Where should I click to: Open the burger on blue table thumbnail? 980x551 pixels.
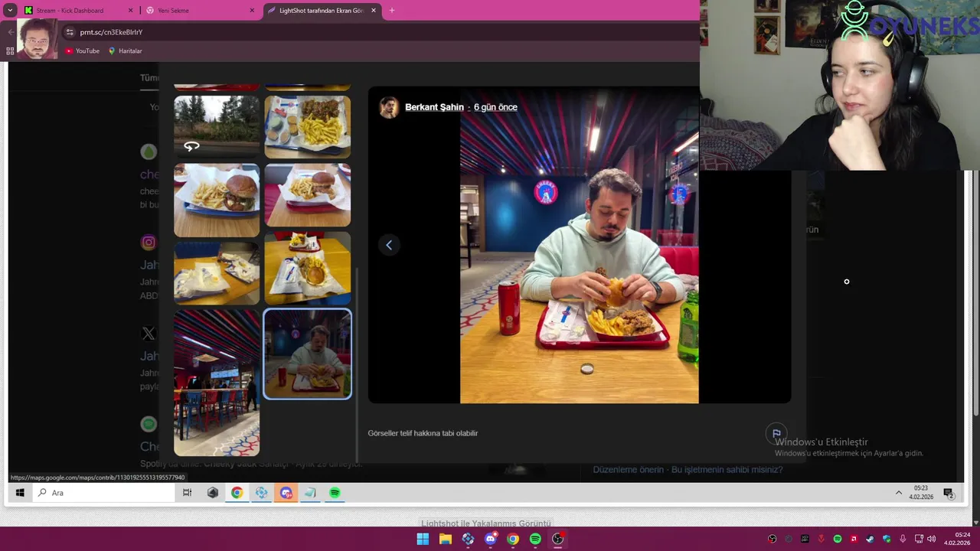pyautogui.click(x=217, y=201)
